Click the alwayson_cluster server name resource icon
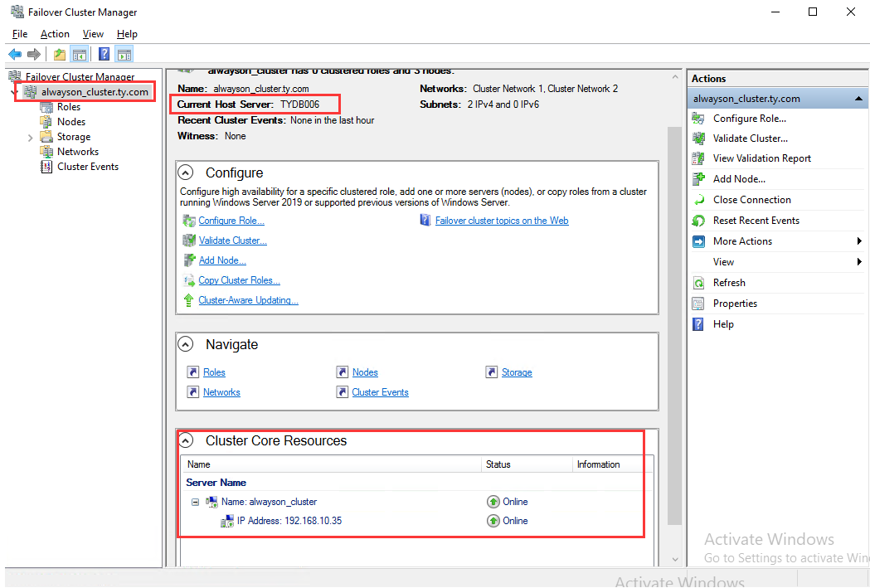The image size is (870, 588). tap(211, 502)
